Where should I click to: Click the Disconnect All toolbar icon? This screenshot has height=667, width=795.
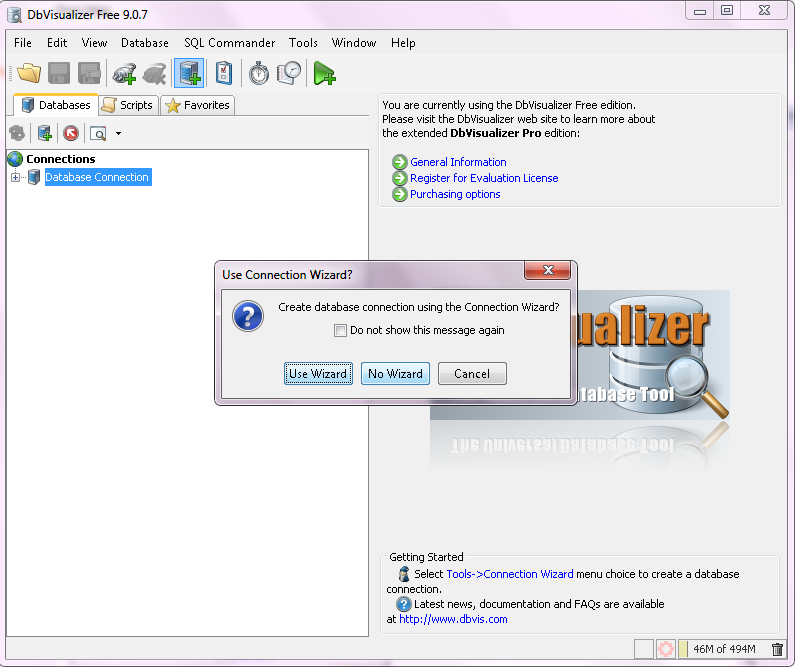[x=155, y=73]
